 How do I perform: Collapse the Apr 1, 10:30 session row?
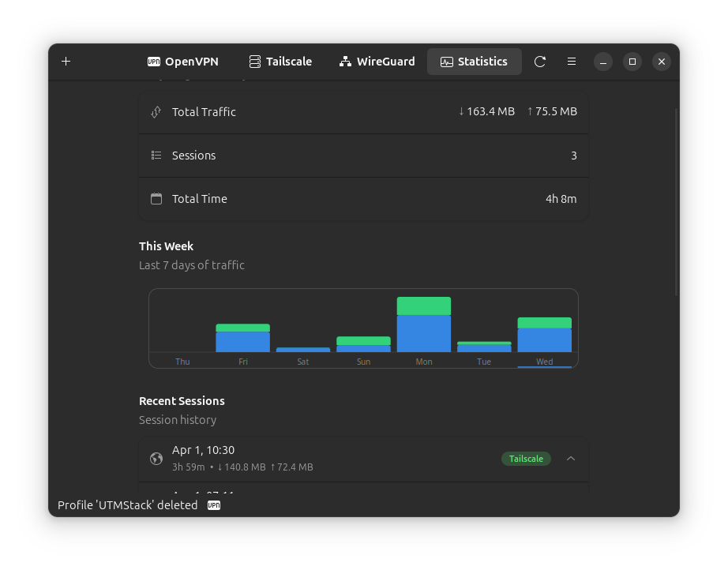(x=571, y=459)
